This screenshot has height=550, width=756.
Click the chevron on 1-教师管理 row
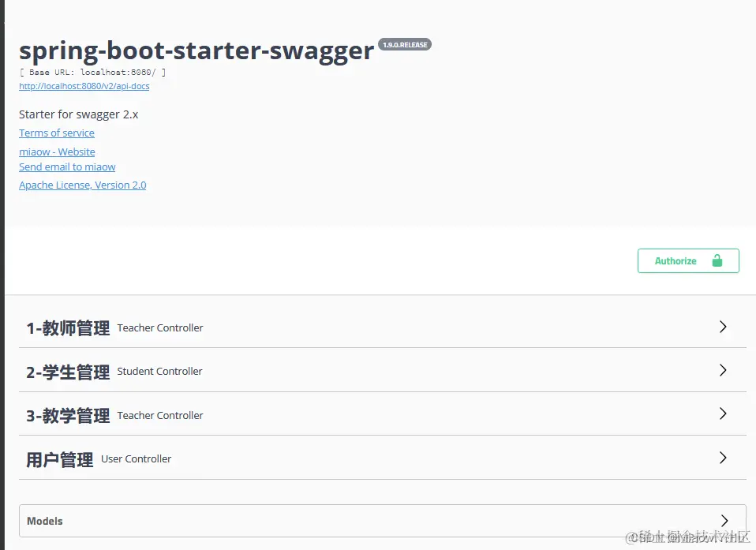coord(722,327)
